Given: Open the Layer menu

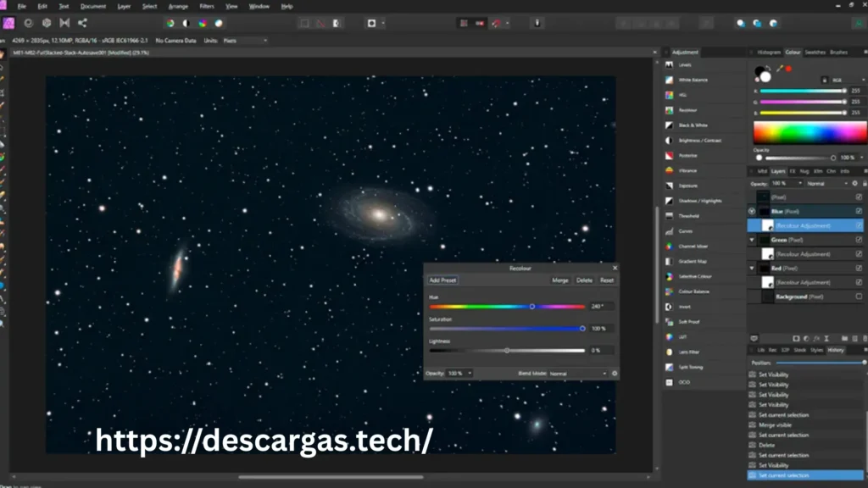Looking at the screenshot, I should (124, 6).
